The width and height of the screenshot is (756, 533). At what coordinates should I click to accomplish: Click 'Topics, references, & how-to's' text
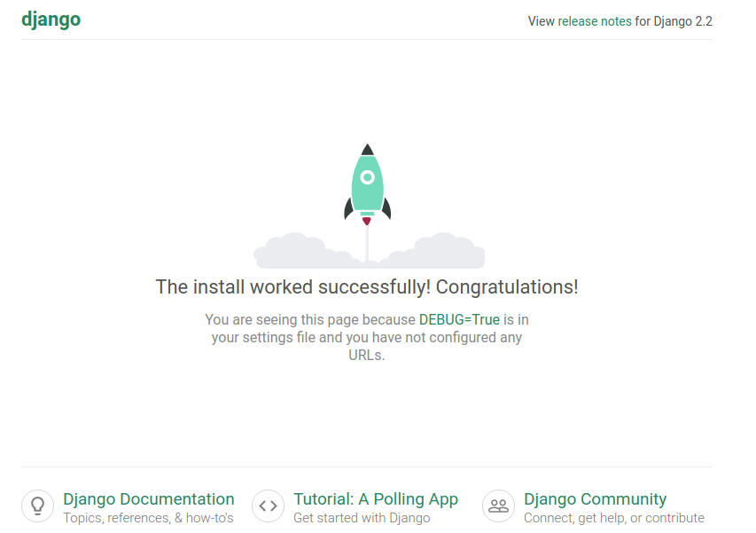pos(148,518)
